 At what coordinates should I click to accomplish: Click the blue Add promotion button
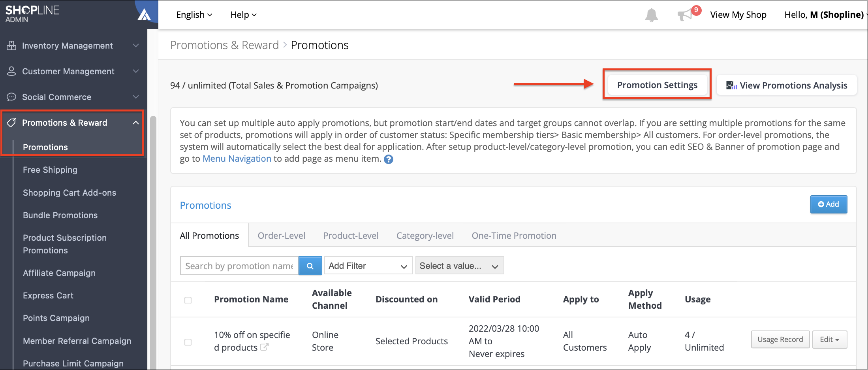829,204
